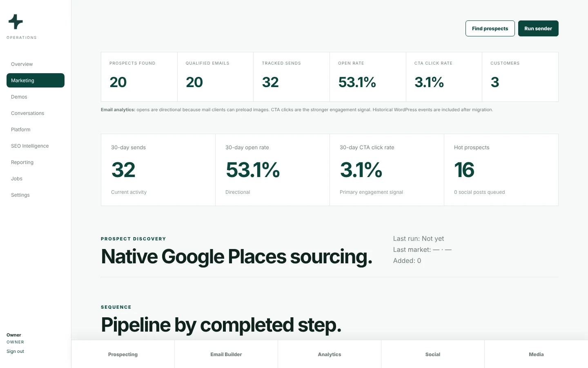Go to Reporting in sidebar
The image size is (588, 368).
coord(36,162)
